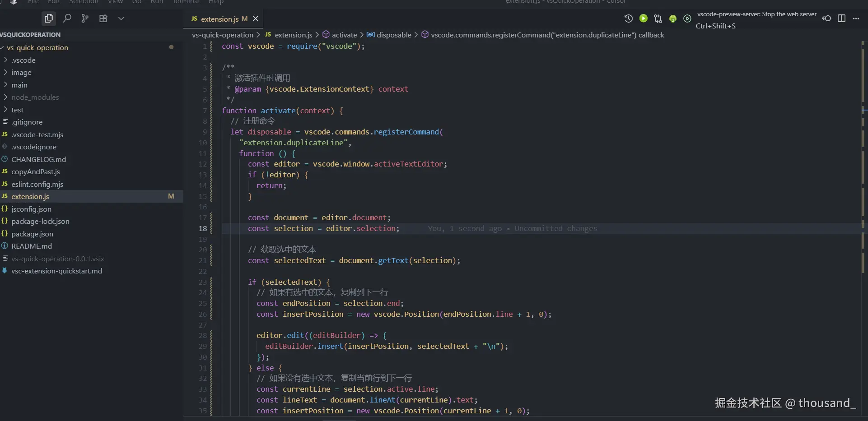Open the More Actions ellipsis menu
The image size is (868, 421).
pos(856,19)
